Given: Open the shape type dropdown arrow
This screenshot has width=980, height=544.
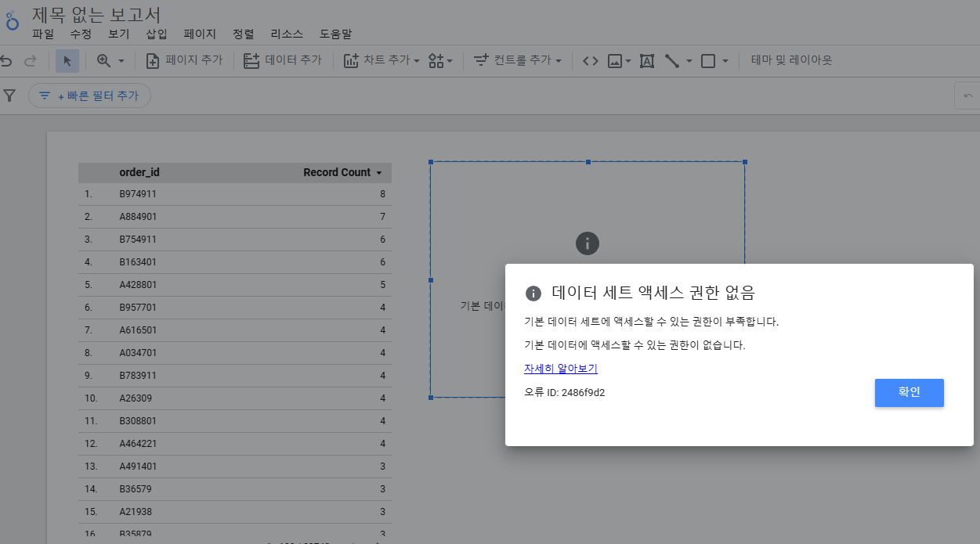Looking at the screenshot, I should 725,60.
